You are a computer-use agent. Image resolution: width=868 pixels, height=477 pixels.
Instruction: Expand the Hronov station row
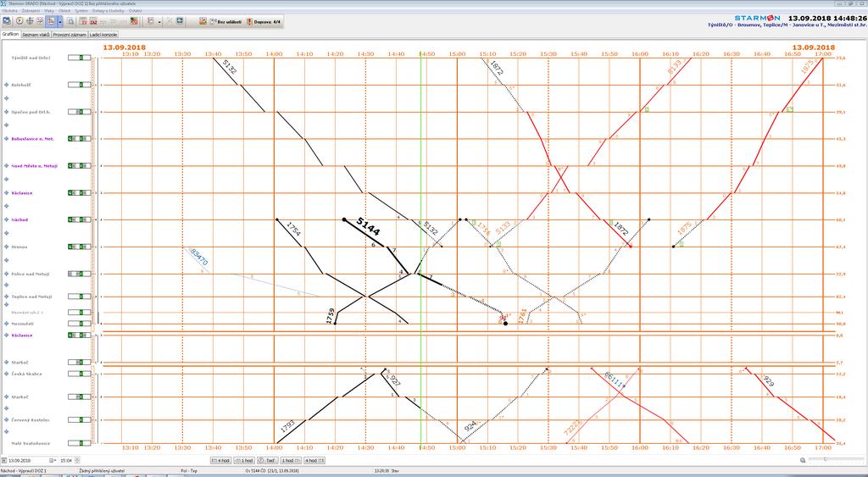click(7, 247)
